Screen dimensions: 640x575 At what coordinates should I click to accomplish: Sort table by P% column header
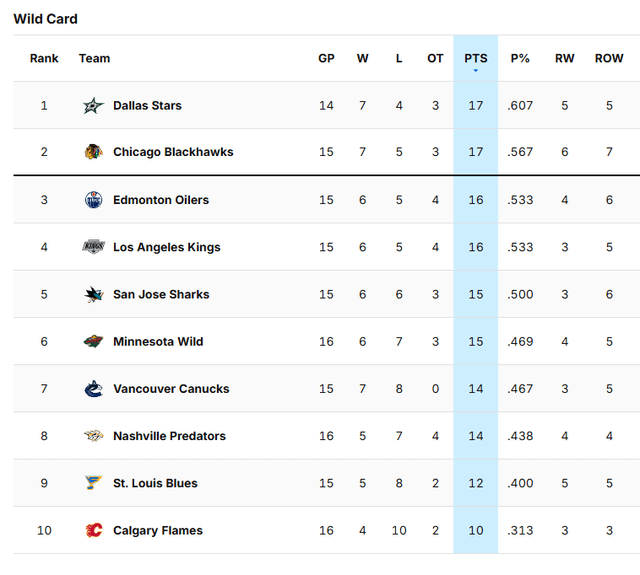tap(520, 58)
